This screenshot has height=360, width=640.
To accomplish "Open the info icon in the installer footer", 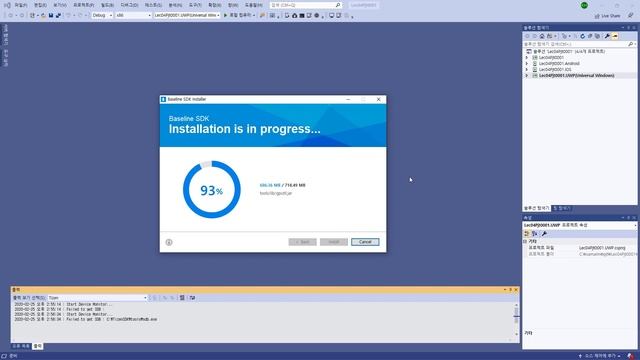I will pyautogui.click(x=169, y=242).
